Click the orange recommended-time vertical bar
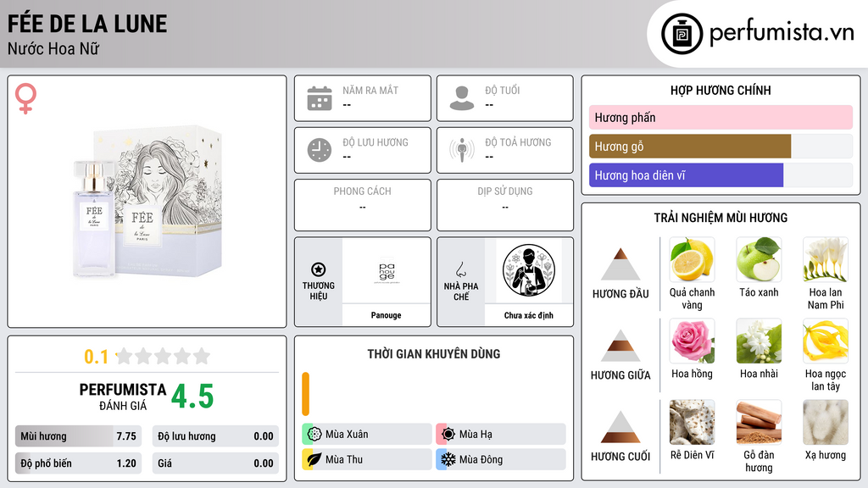 point(305,394)
